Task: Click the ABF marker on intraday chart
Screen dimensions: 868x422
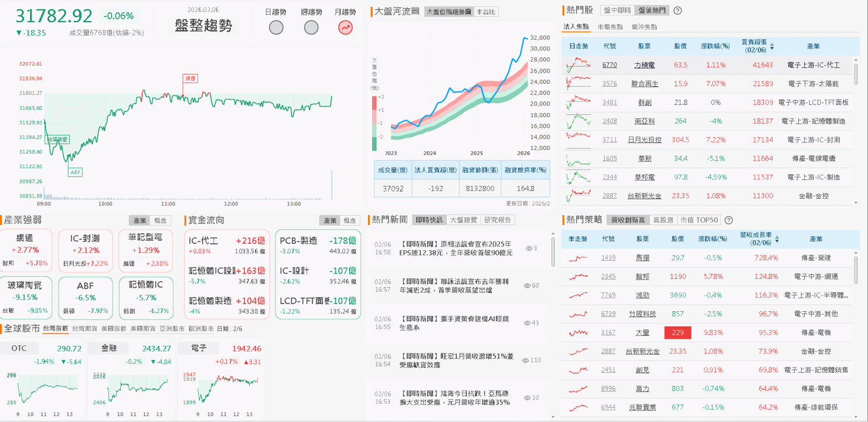Action: 75,172
